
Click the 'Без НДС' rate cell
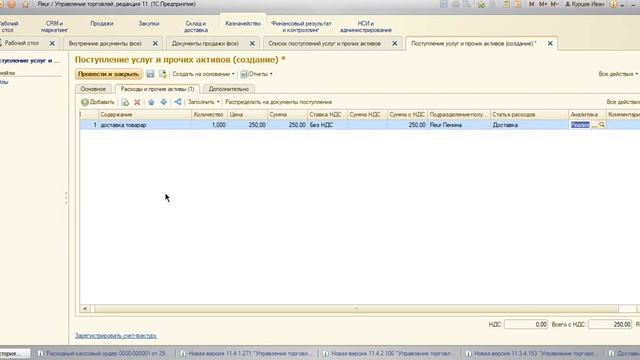pyautogui.click(x=327, y=125)
